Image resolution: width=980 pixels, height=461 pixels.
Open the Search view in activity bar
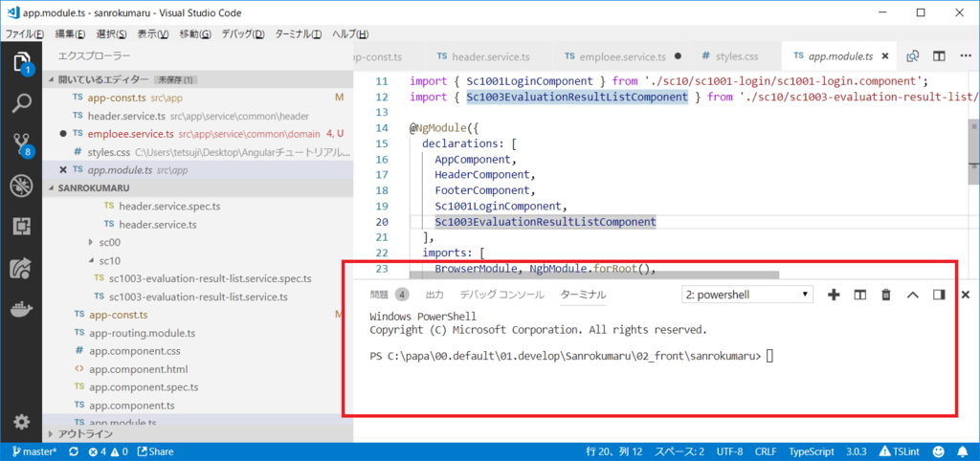(21, 103)
